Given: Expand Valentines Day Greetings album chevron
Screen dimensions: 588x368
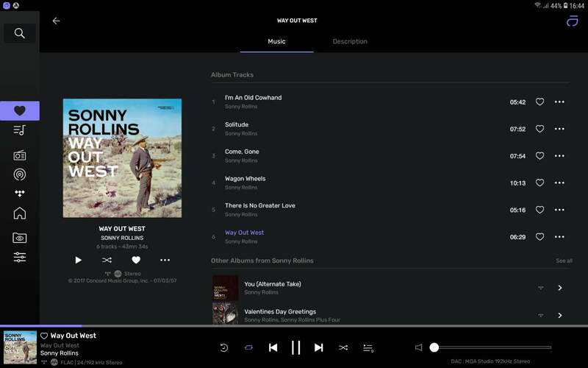Looking at the screenshot, I should [x=560, y=316].
